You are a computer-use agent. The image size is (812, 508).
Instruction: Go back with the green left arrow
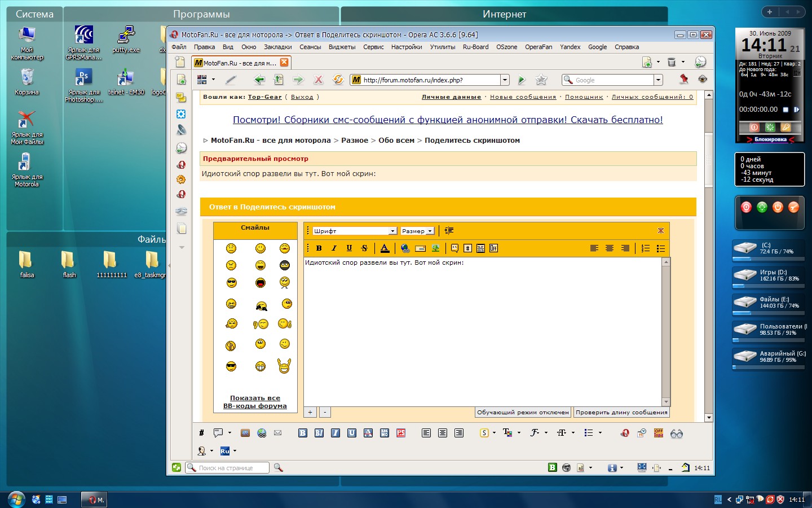[x=259, y=80]
